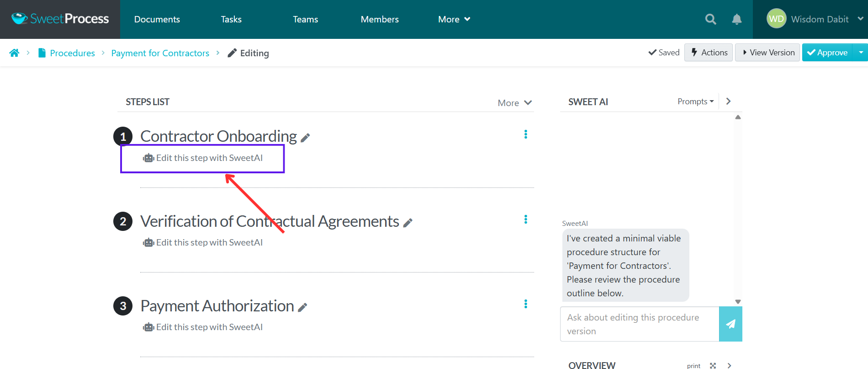Click the OVERVIEW panel heading
Image resolution: width=868 pixels, height=369 pixels.
pos(592,365)
